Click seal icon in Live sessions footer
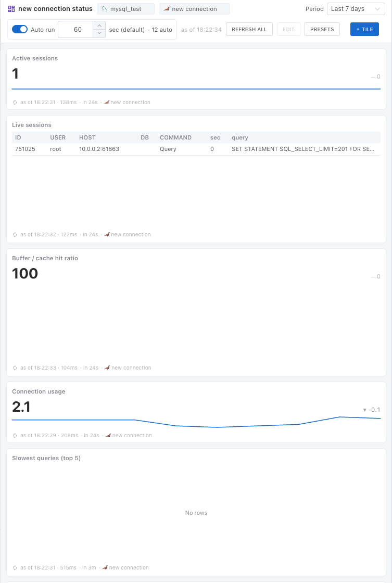This screenshot has height=583, width=392. pyautogui.click(x=107, y=235)
